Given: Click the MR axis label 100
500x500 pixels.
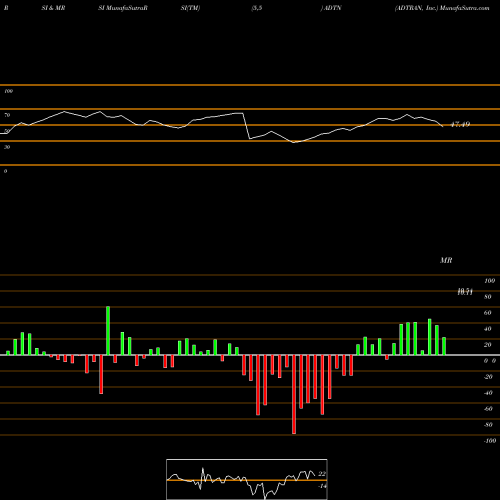Looking at the screenshot, I should pyautogui.click(x=489, y=281).
